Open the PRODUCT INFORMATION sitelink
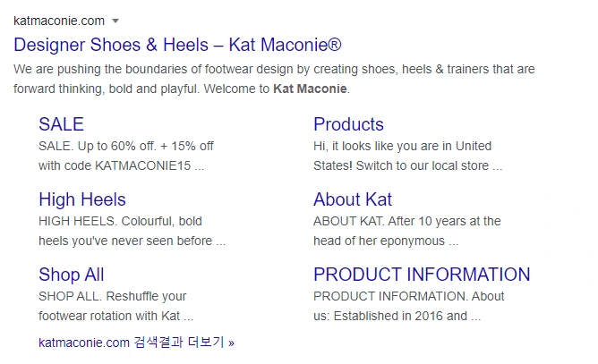Screen dimensions: 598x364 422,275
